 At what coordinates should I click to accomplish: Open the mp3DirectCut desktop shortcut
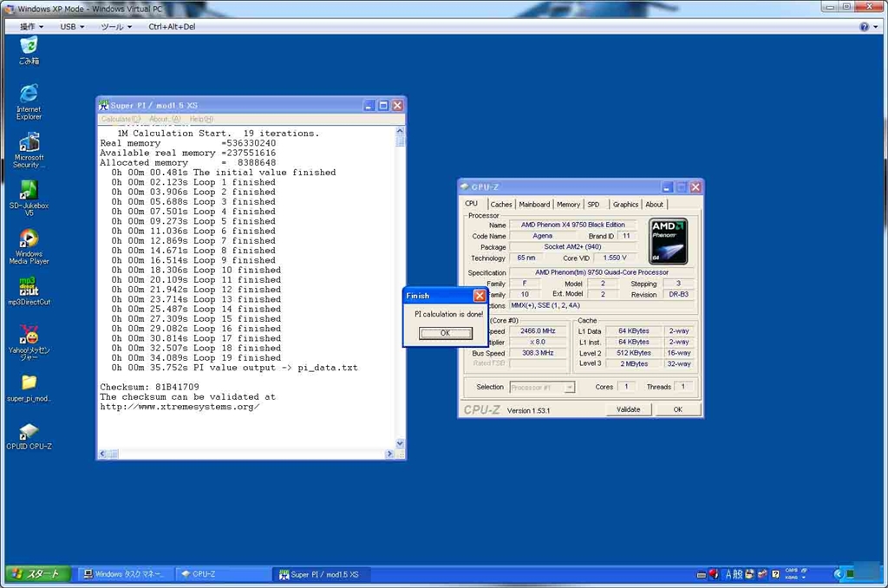29,288
